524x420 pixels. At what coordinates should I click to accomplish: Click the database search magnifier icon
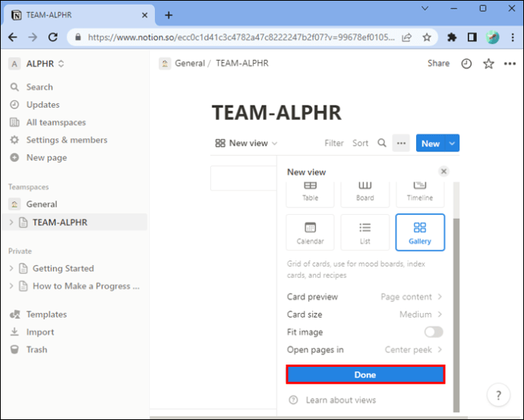click(382, 143)
